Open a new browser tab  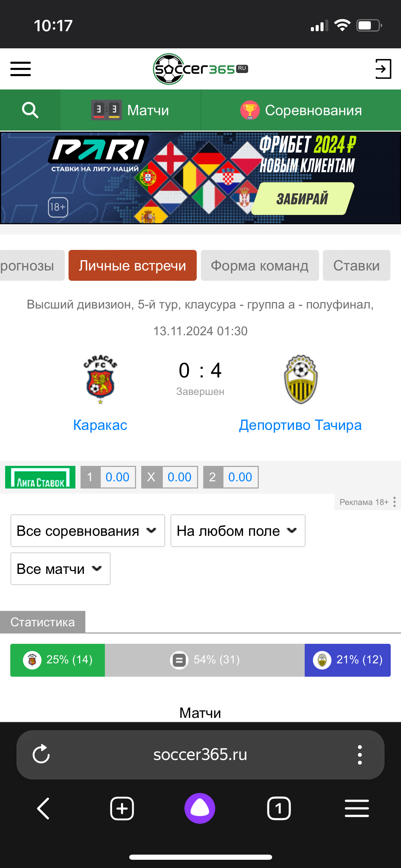[122, 808]
